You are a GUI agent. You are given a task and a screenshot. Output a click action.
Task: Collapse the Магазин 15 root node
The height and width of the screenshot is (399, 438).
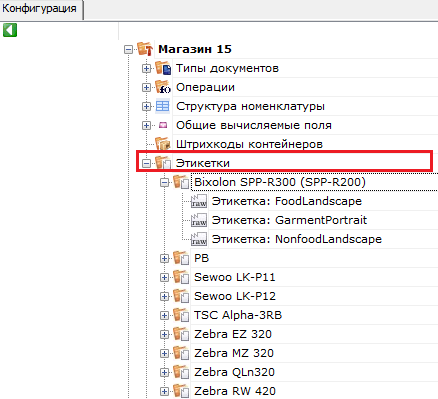point(128,50)
